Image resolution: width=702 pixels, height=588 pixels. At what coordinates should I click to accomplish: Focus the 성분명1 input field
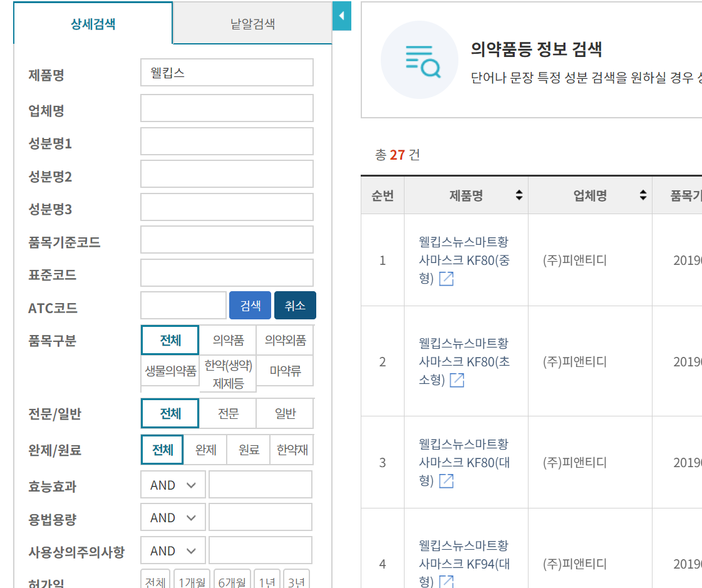227,141
